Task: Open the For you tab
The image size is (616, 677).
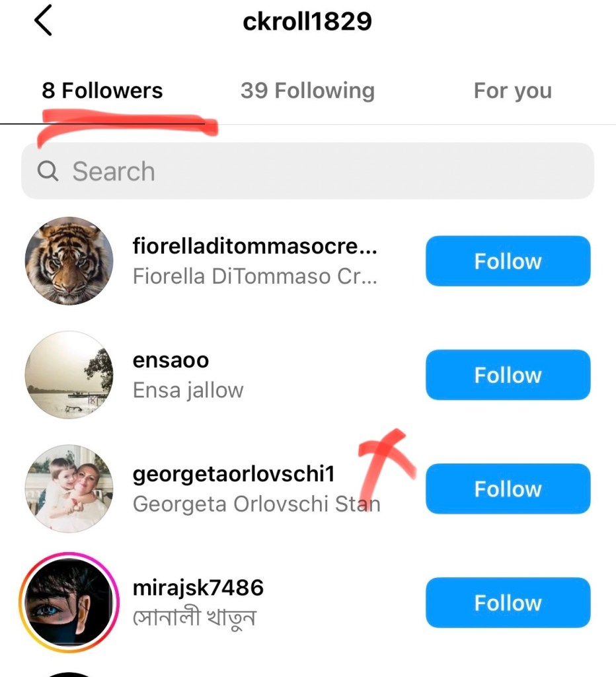Action: tap(512, 91)
